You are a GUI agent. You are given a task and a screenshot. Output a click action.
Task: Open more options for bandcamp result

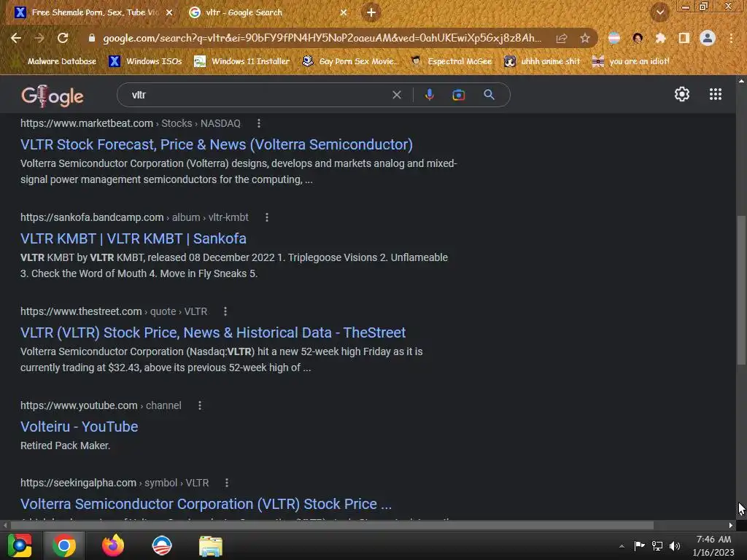click(267, 217)
